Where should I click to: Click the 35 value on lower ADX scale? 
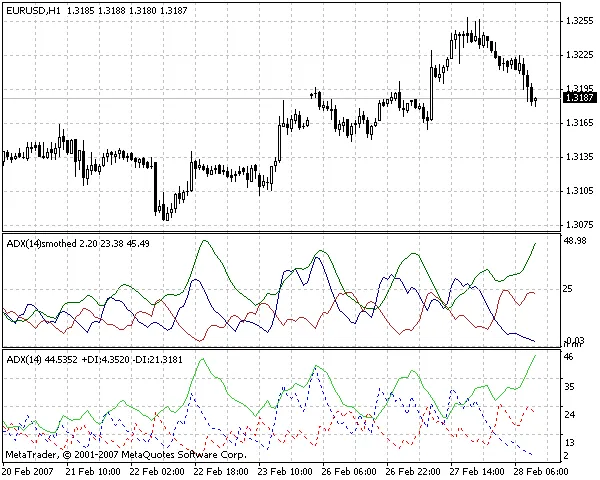(568, 385)
